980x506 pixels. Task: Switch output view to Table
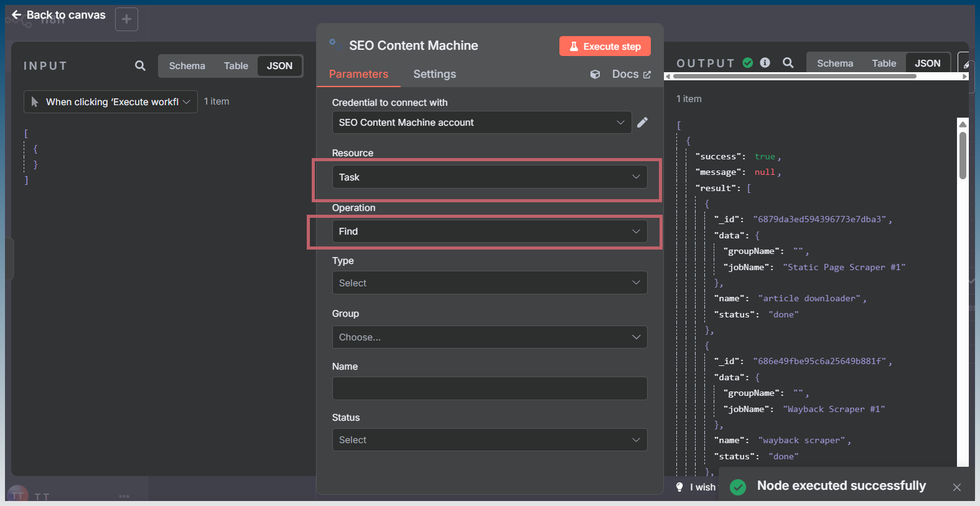(x=884, y=63)
